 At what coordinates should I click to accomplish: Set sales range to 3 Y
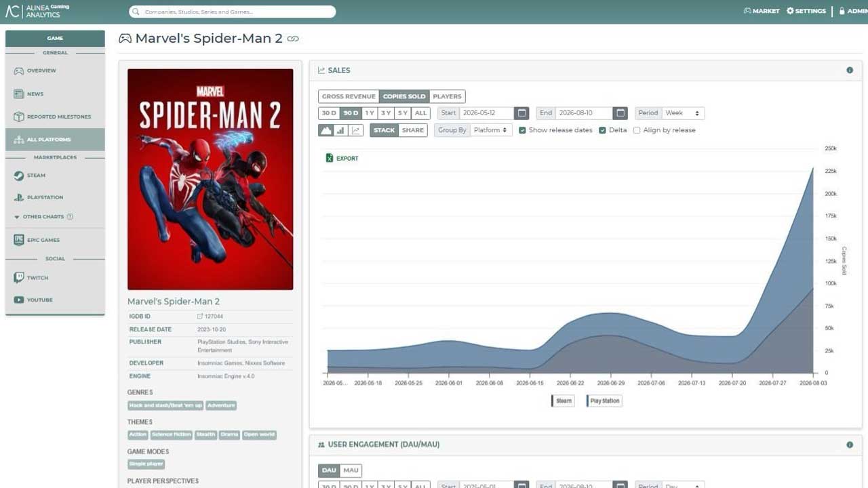[386, 113]
